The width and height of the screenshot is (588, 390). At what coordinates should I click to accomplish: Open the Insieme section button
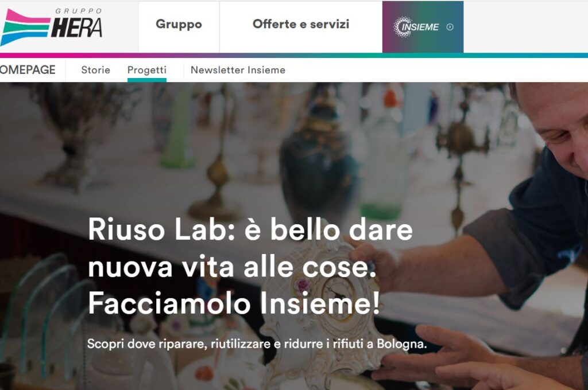tap(423, 27)
